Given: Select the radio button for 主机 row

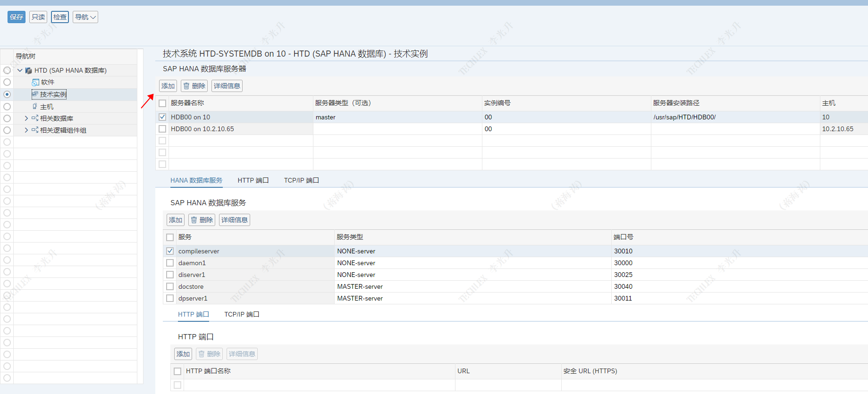Looking at the screenshot, I should pyautogui.click(x=7, y=107).
